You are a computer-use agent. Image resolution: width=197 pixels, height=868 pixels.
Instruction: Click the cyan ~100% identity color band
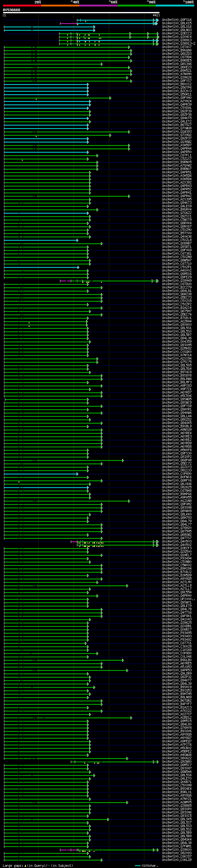click(175, 6)
